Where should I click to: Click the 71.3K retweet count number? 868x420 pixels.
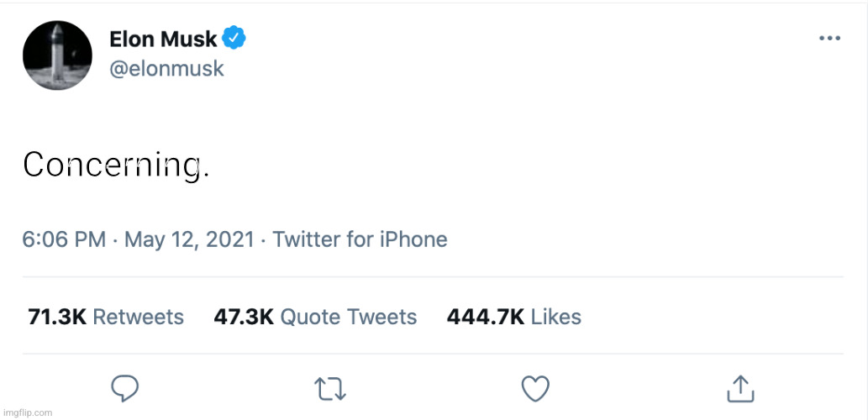tap(57, 317)
